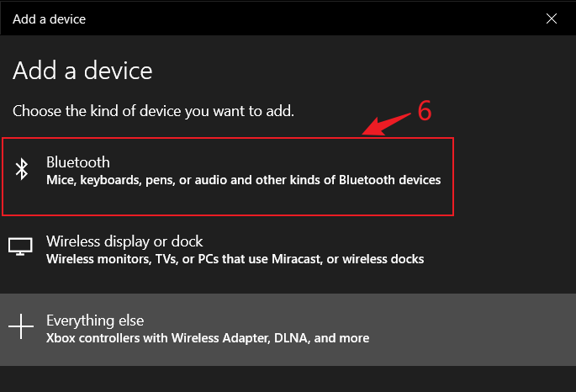This screenshot has height=392, width=576.
Task: Click the Bluetooth symbol icon
Action: coord(22,169)
